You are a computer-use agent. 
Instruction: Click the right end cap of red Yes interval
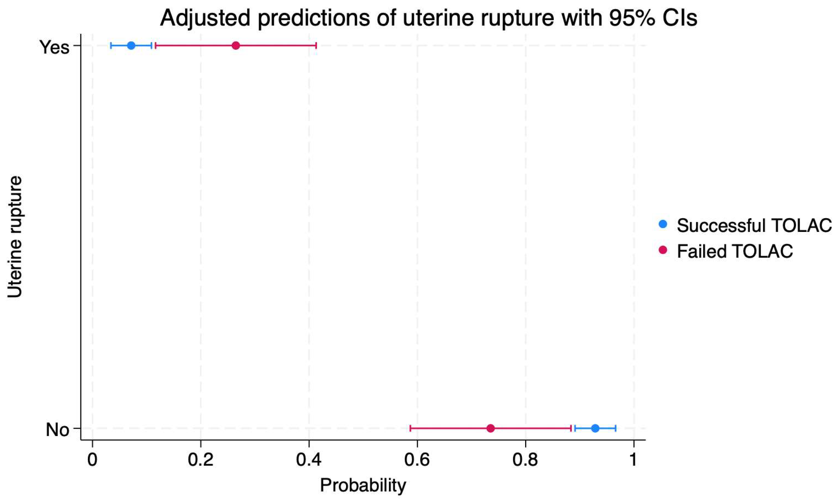click(316, 45)
